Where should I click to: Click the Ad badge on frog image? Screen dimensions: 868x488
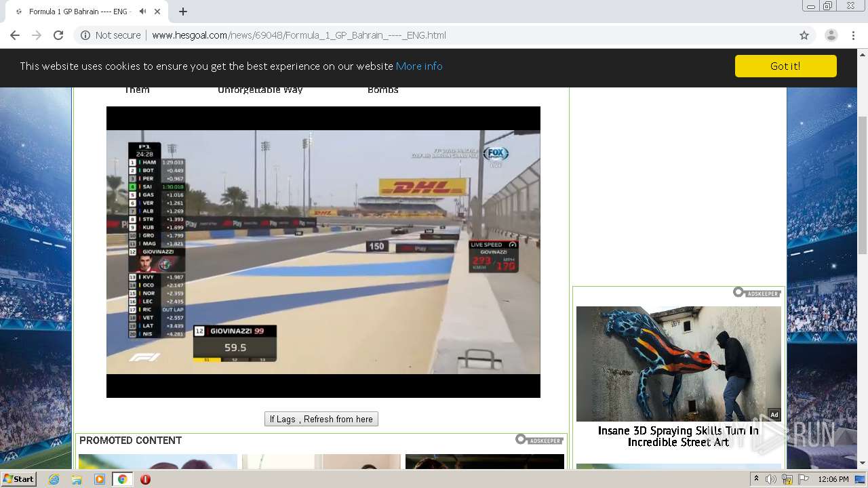[774, 415]
